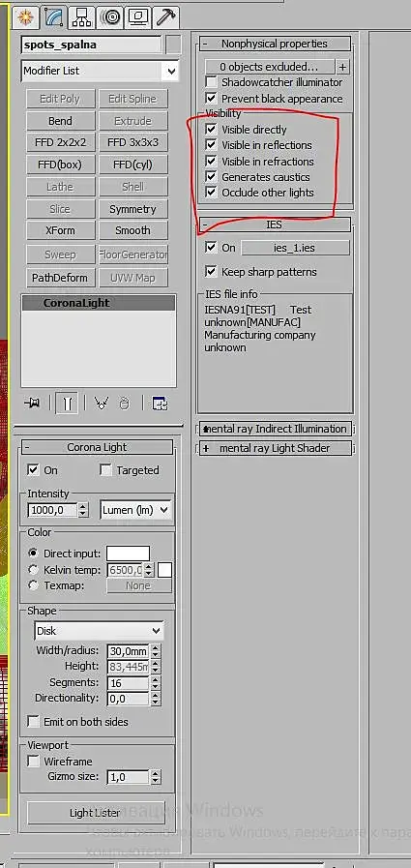Click the ies_1.ies file button
This screenshot has width=411, height=868.
coord(295,248)
